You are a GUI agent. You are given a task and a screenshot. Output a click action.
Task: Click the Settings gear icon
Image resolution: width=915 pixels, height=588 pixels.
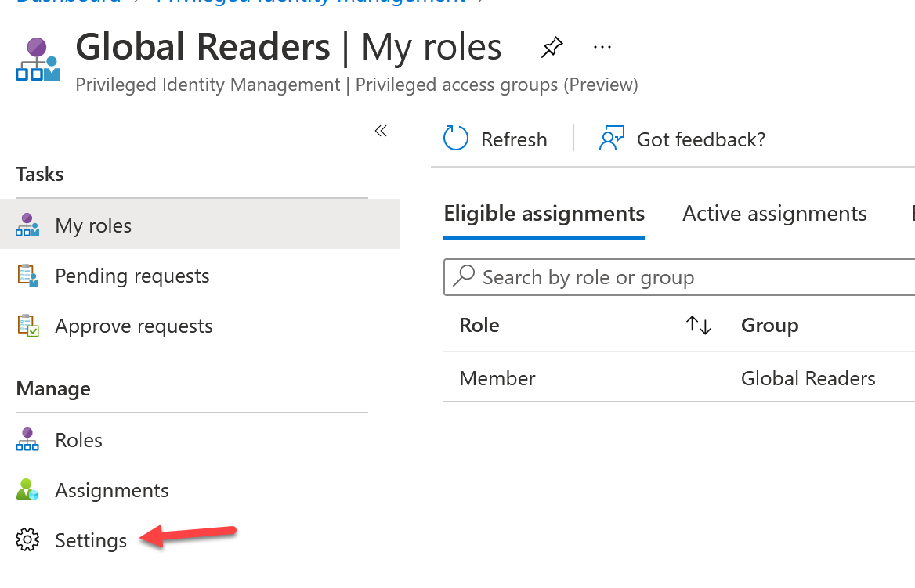point(28,540)
